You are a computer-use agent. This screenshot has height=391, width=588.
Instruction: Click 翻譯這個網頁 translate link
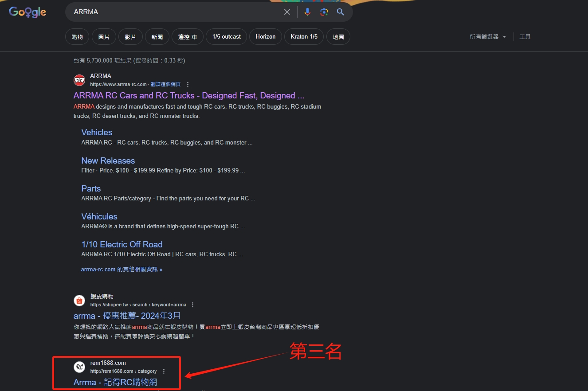(165, 84)
